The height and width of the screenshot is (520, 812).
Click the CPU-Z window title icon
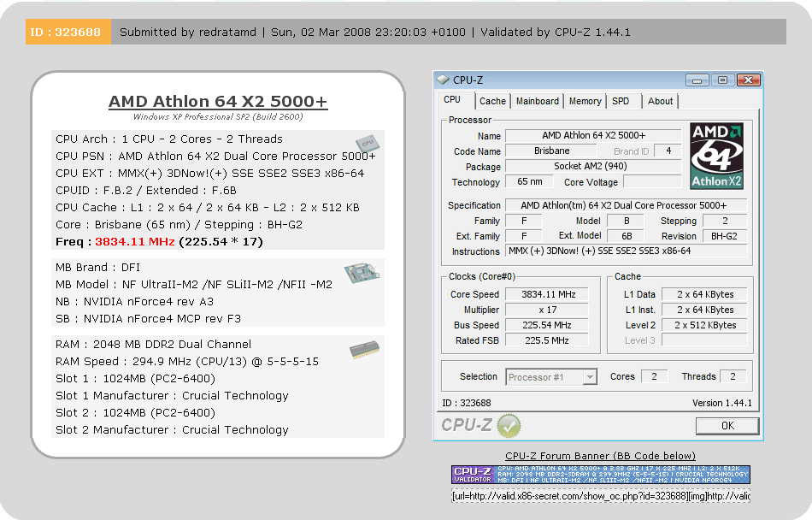point(443,80)
